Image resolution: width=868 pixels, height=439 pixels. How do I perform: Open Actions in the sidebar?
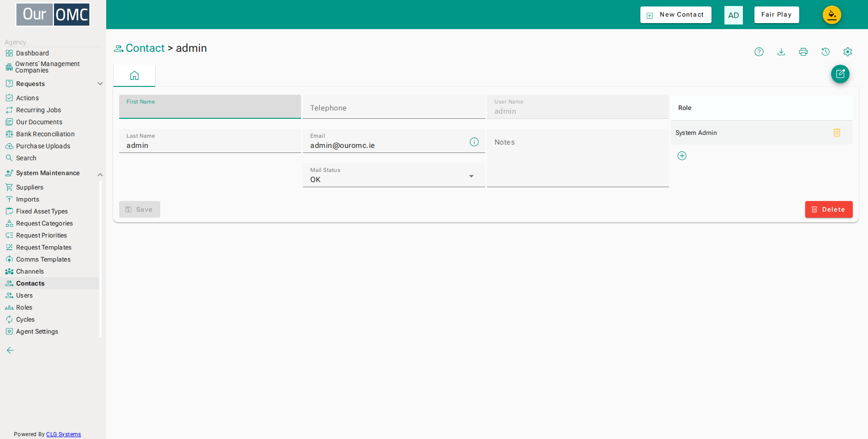pos(27,98)
